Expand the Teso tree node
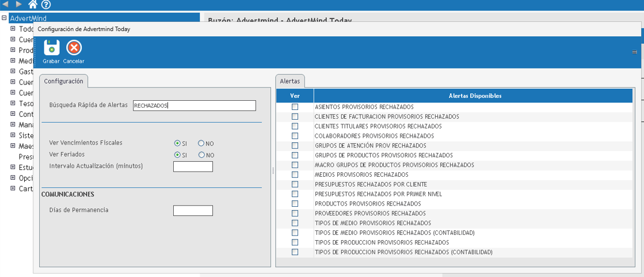 13,103
